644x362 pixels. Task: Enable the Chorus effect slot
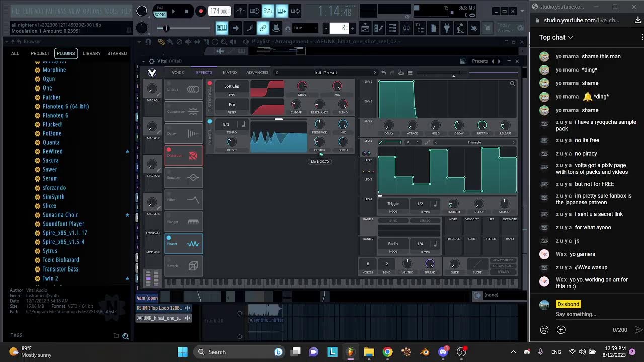183,89
